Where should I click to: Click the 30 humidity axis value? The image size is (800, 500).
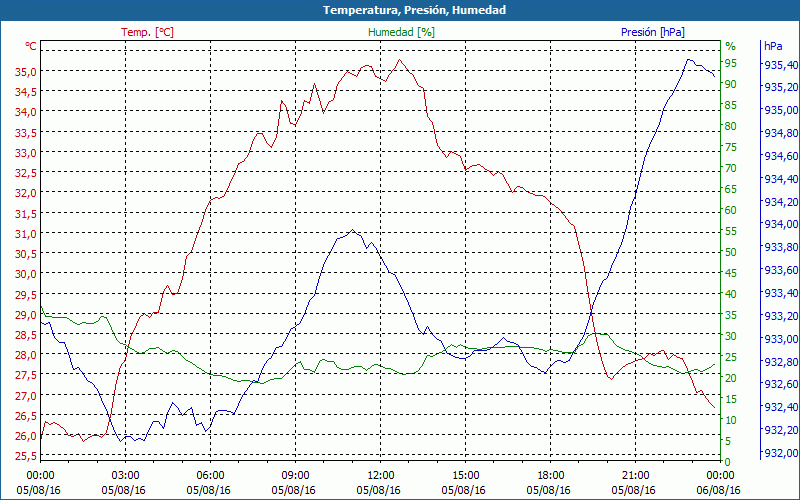pos(731,336)
